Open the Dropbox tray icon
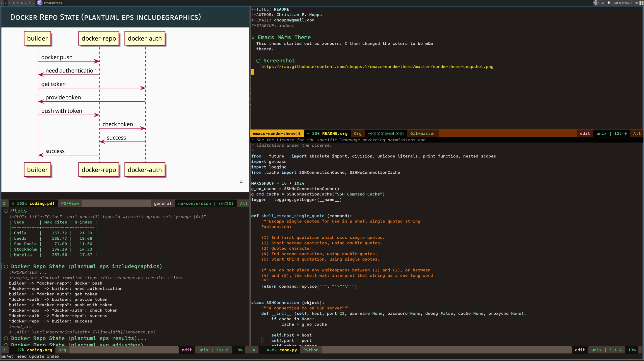Screen dimensions: 644x361 point(603,3)
